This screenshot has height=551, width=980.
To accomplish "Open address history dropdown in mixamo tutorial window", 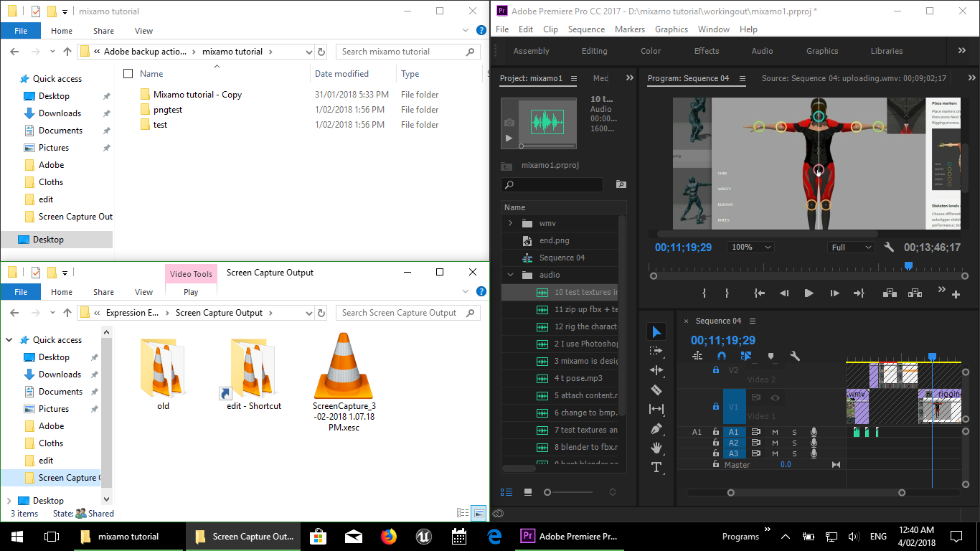I will [308, 52].
